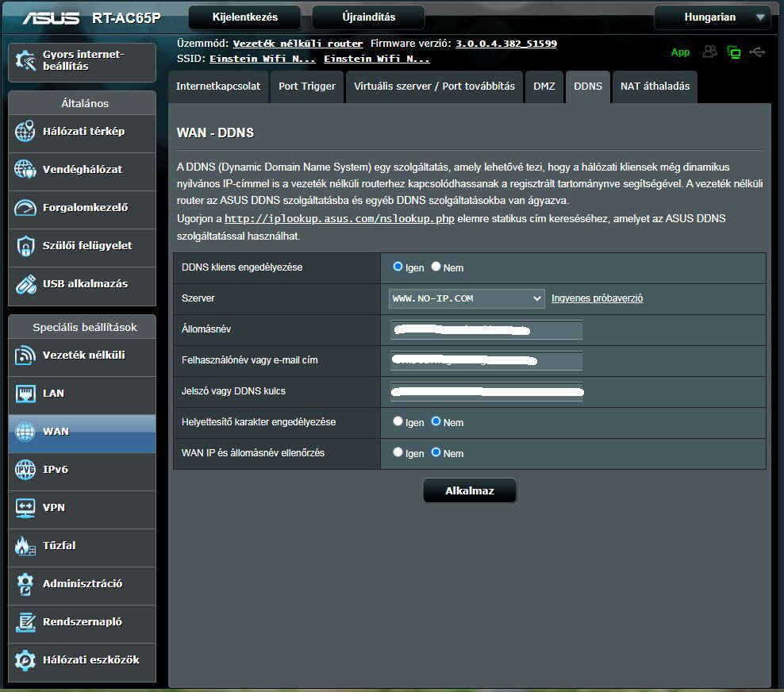
Task: Click the Állomásnév input field
Action: pos(486,330)
